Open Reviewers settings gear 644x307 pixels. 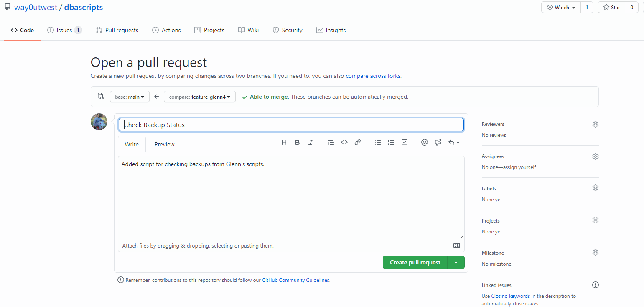coord(596,124)
